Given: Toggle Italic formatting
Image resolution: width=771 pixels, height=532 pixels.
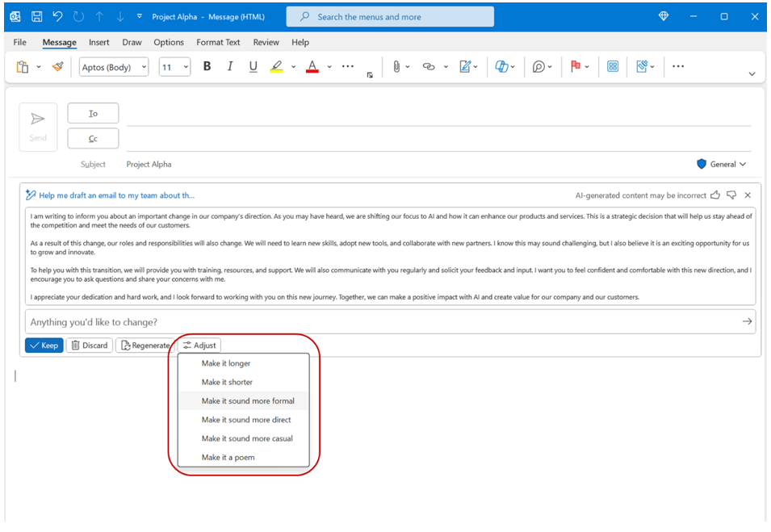Looking at the screenshot, I should click(230, 67).
